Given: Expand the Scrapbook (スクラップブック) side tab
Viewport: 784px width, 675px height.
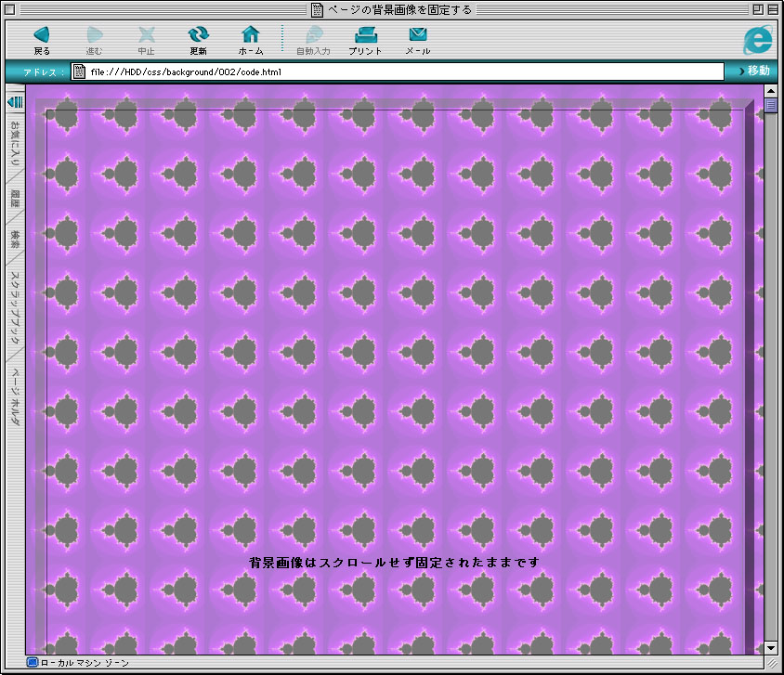Looking at the screenshot, I should [15, 305].
